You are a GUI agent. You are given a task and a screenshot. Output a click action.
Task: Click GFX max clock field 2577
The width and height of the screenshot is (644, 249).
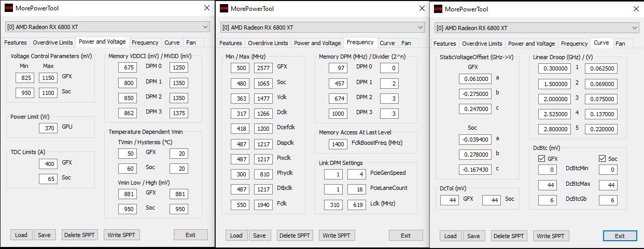263,68
